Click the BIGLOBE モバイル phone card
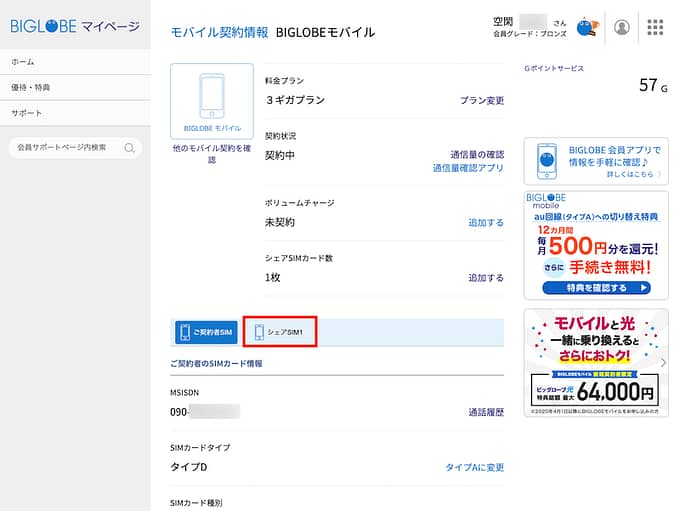The image size is (680, 511). 212,101
